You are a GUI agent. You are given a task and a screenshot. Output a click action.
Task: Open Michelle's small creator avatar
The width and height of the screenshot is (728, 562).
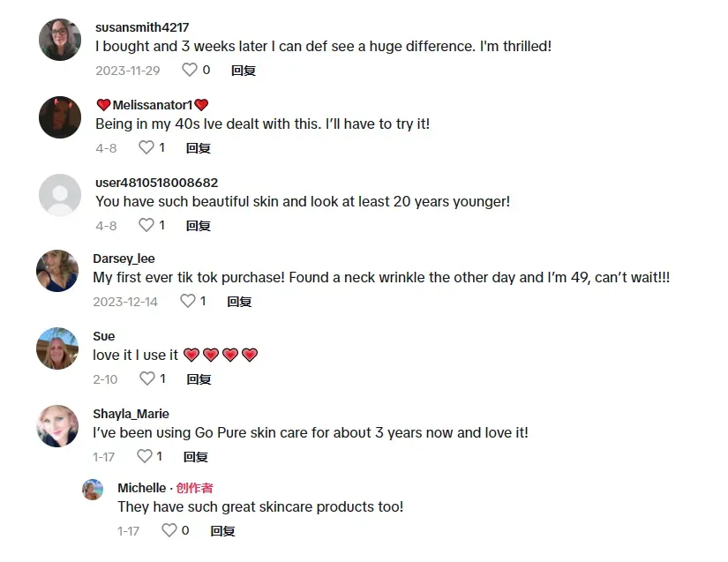pos(93,490)
